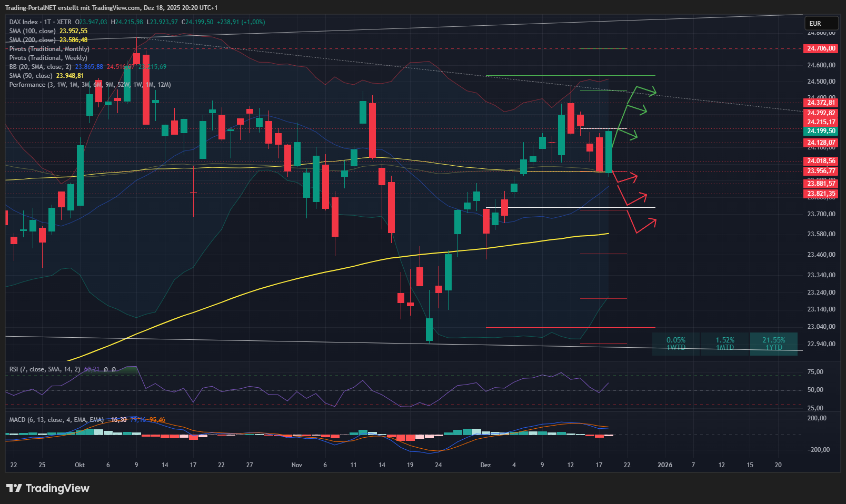Select the RSI (7, close, SMA, 14, 2) pane label
846x504 pixels.
(44, 369)
